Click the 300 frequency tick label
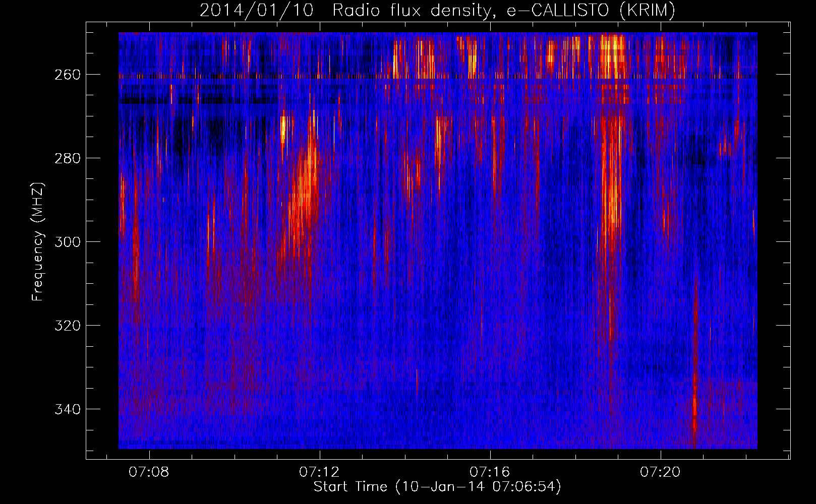 coord(67,242)
